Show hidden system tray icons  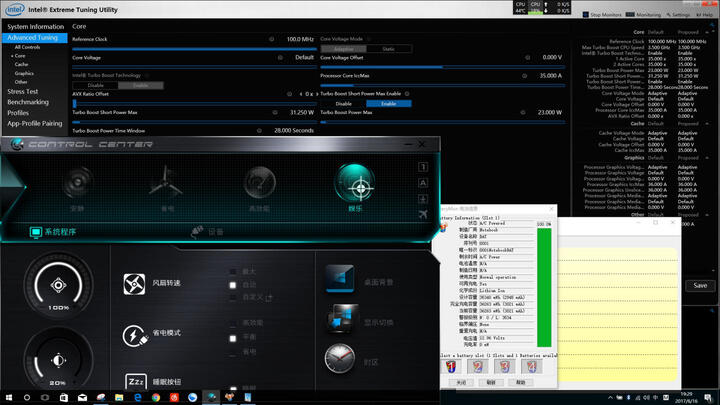[x=610, y=398]
